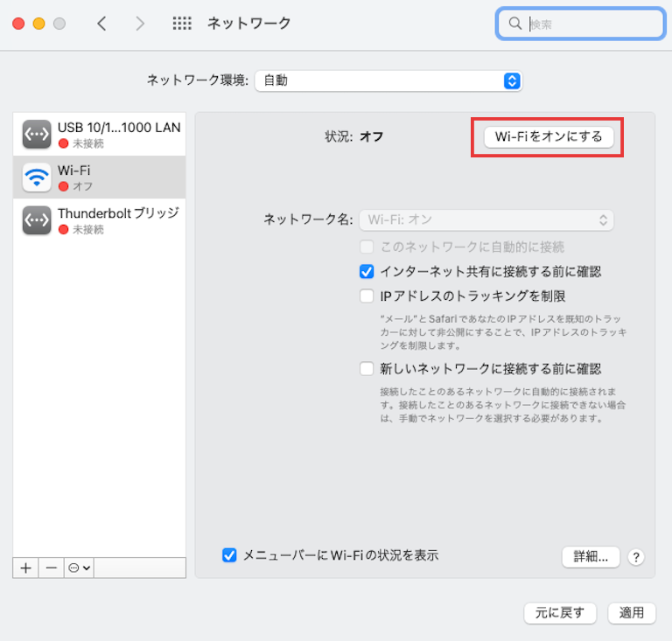Open the ネットワーク環境 dropdown
The width and height of the screenshot is (672, 641).
388,80
